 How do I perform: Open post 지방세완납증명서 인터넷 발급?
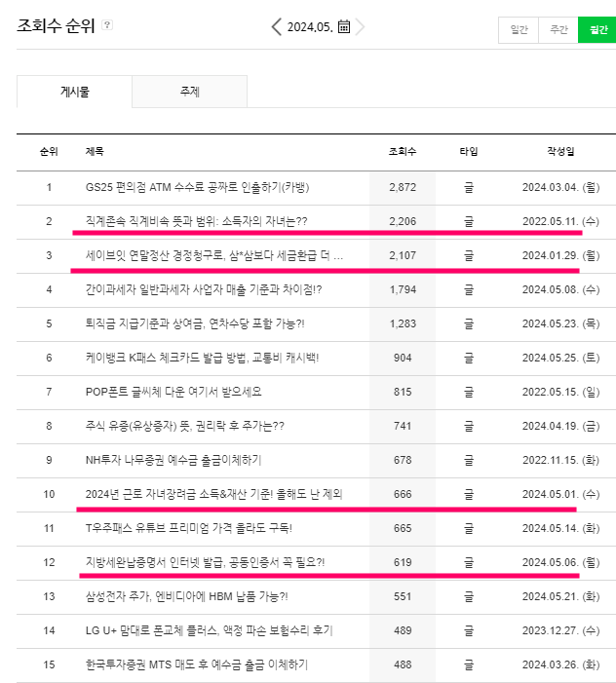[x=206, y=562]
